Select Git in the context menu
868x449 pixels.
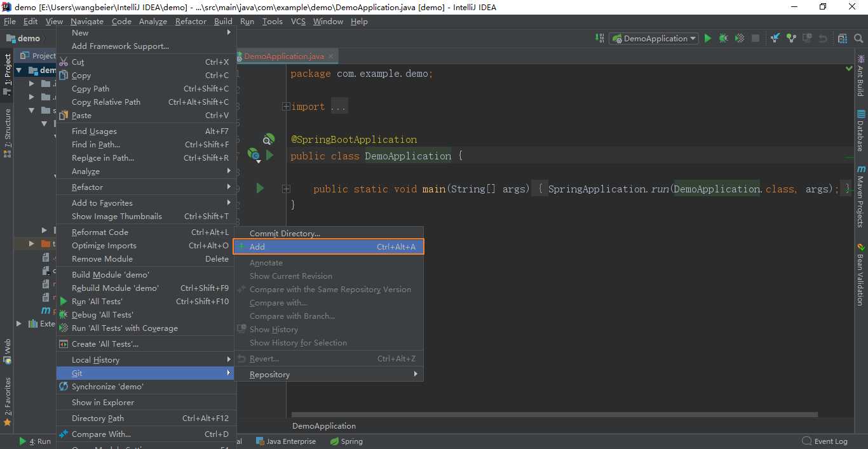coord(146,373)
